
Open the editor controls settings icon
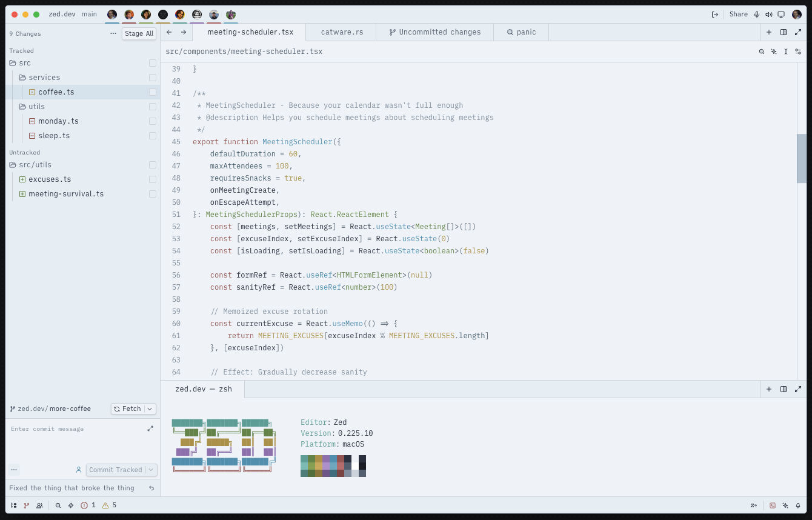click(798, 52)
